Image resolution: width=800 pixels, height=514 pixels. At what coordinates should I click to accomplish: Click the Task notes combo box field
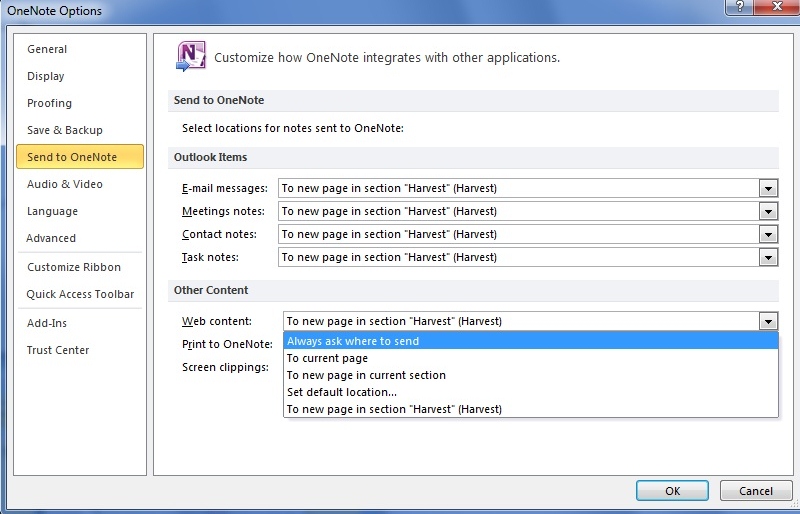528,257
